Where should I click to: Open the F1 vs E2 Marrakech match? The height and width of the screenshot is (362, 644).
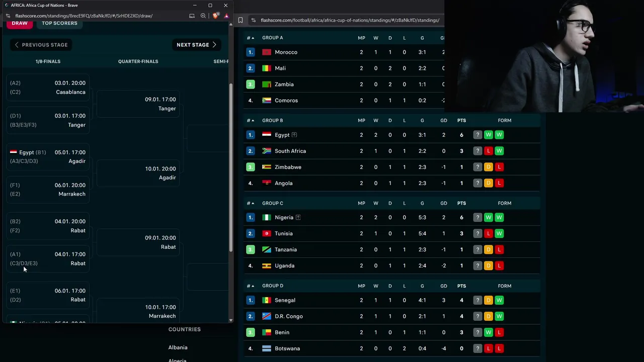(x=48, y=190)
